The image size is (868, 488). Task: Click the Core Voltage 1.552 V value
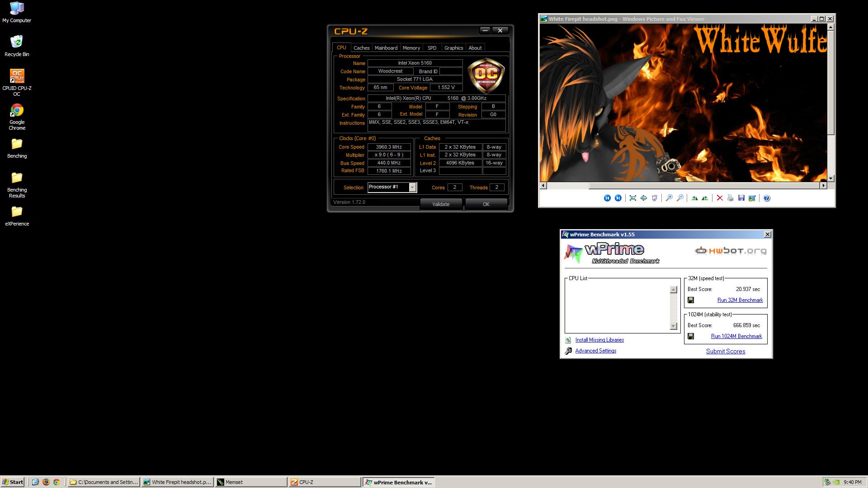click(446, 88)
